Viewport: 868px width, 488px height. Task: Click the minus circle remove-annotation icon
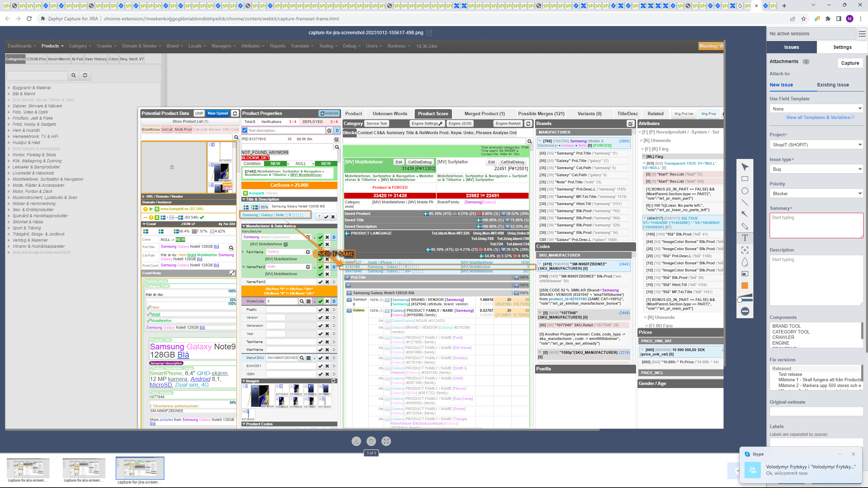tap(745, 311)
